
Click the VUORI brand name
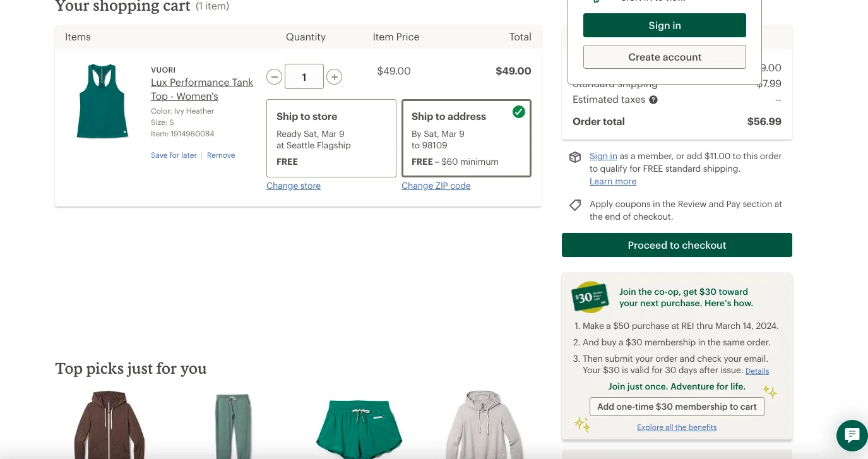pyautogui.click(x=163, y=70)
